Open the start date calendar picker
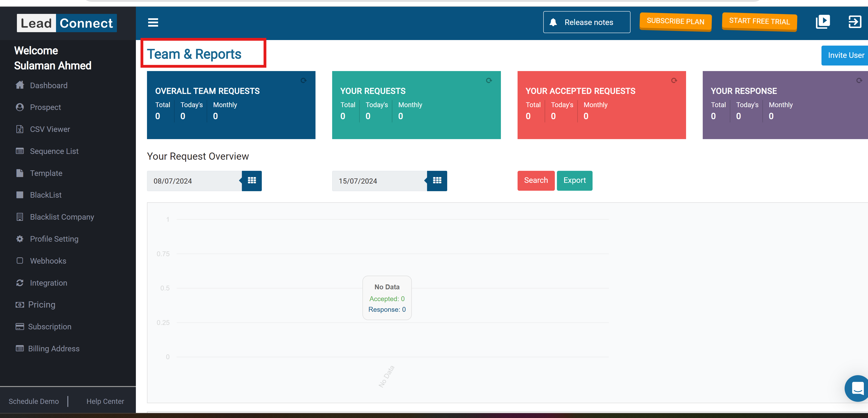This screenshot has width=868, height=418. [x=252, y=181]
